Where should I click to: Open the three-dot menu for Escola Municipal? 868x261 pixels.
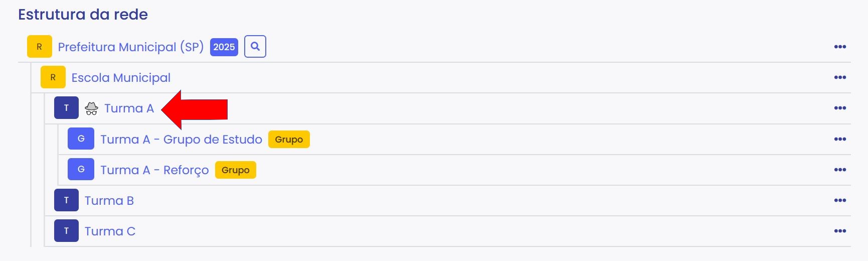pos(840,77)
